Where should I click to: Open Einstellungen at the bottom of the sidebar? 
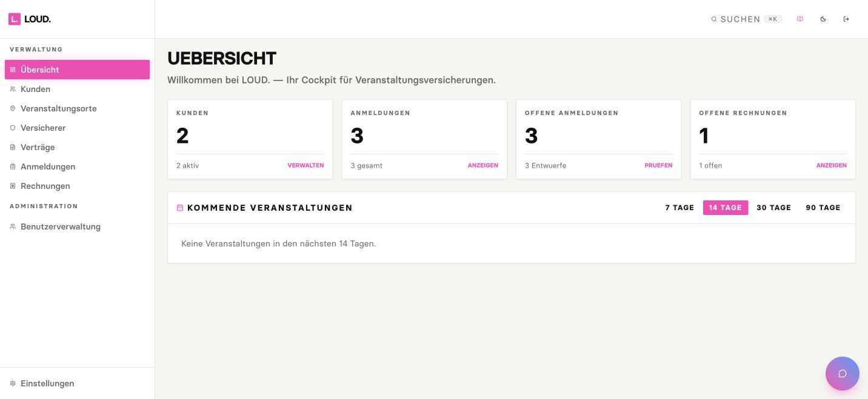click(x=77, y=383)
